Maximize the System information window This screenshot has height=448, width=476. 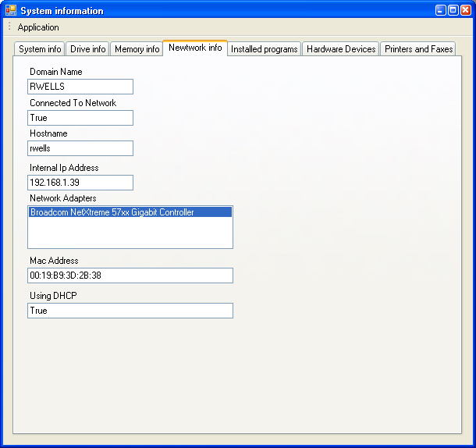point(453,10)
